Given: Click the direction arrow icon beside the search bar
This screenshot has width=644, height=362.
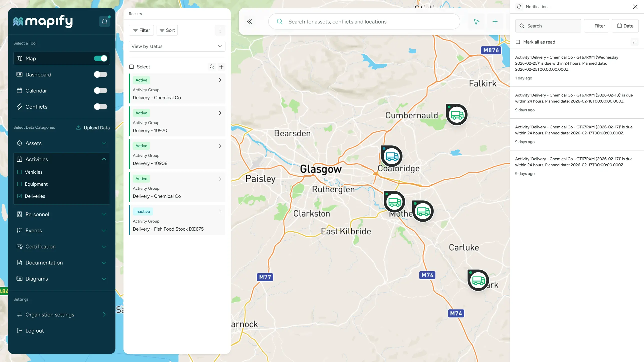Looking at the screenshot, I should tap(476, 21).
